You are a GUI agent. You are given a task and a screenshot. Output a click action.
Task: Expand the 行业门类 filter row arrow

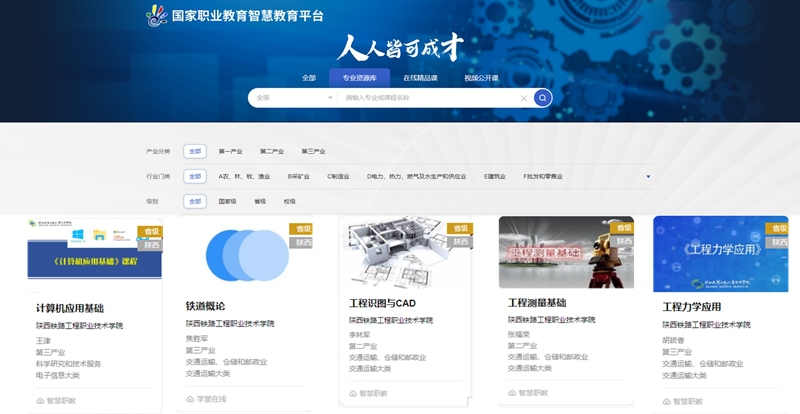tap(648, 177)
